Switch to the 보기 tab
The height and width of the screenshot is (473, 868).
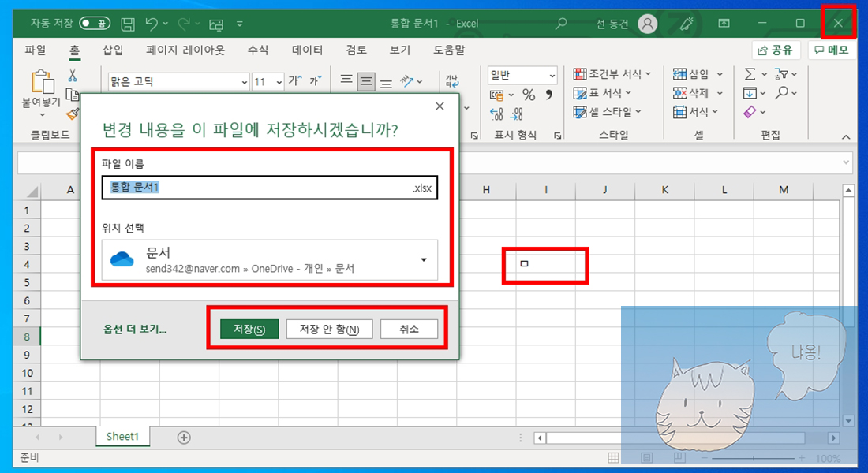(x=400, y=50)
